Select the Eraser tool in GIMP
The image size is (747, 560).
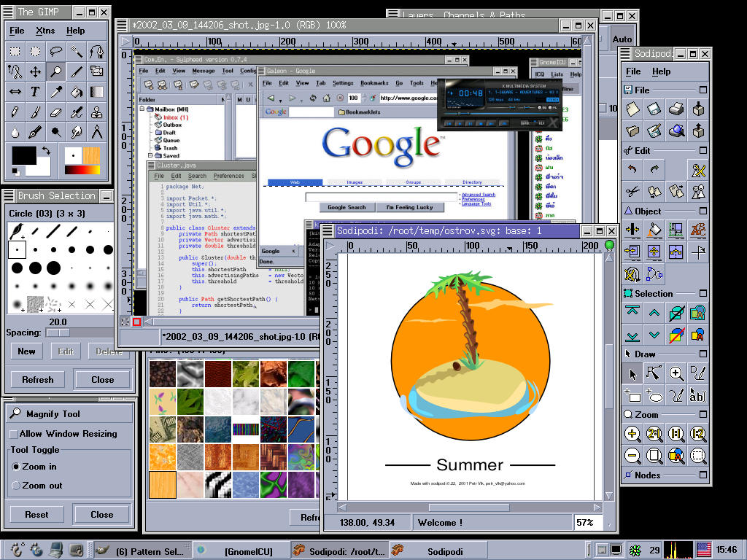tap(55, 112)
